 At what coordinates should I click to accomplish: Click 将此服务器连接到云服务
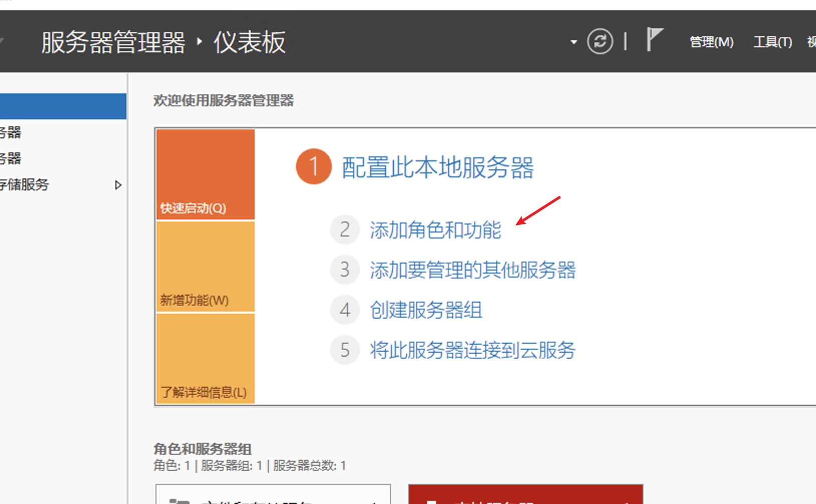tap(472, 350)
